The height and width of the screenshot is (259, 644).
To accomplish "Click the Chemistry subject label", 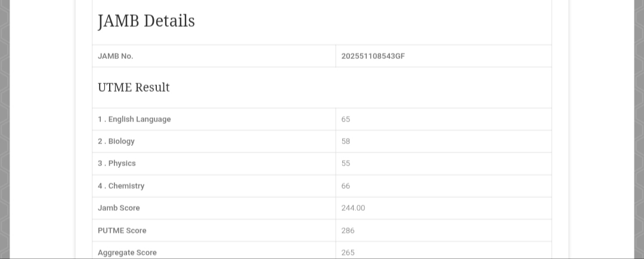I will tap(121, 186).
